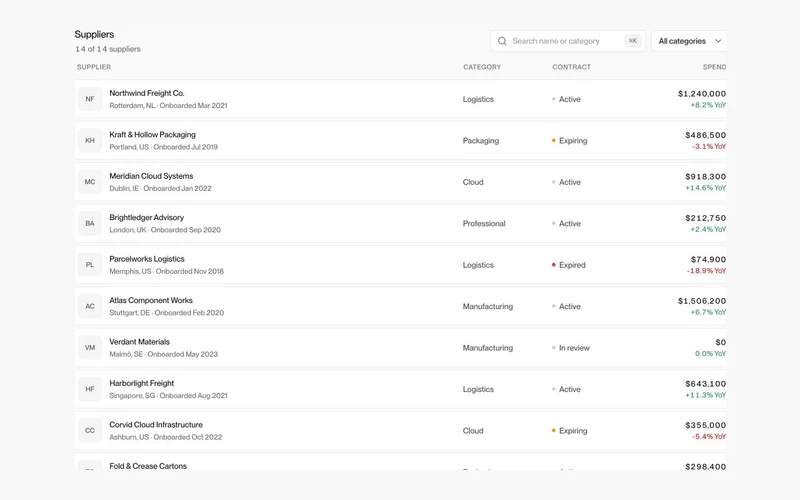Click the AC supplier avatar
The height and width of the screenshot is (500, 800).
click(x=90, y=306)
